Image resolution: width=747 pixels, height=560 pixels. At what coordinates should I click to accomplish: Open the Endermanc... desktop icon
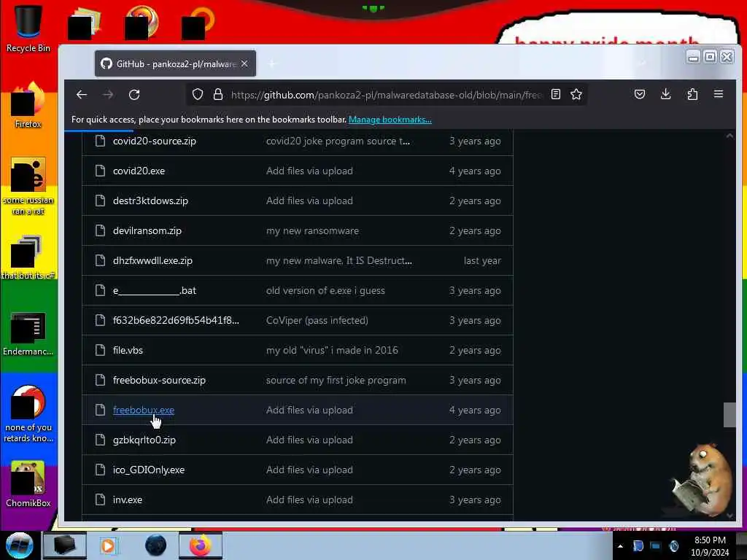[28, 333]
